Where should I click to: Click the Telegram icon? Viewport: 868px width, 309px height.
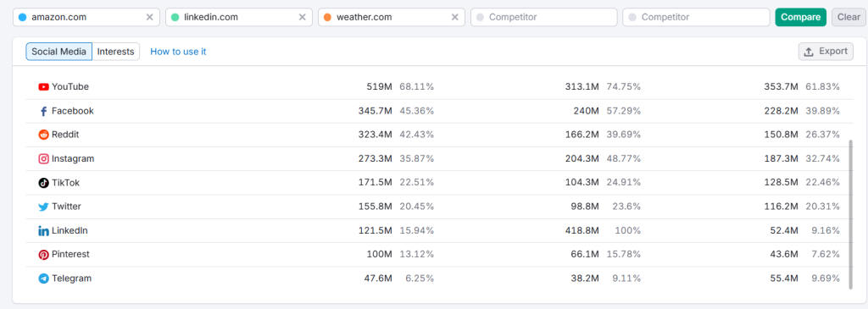click(44, 279)
